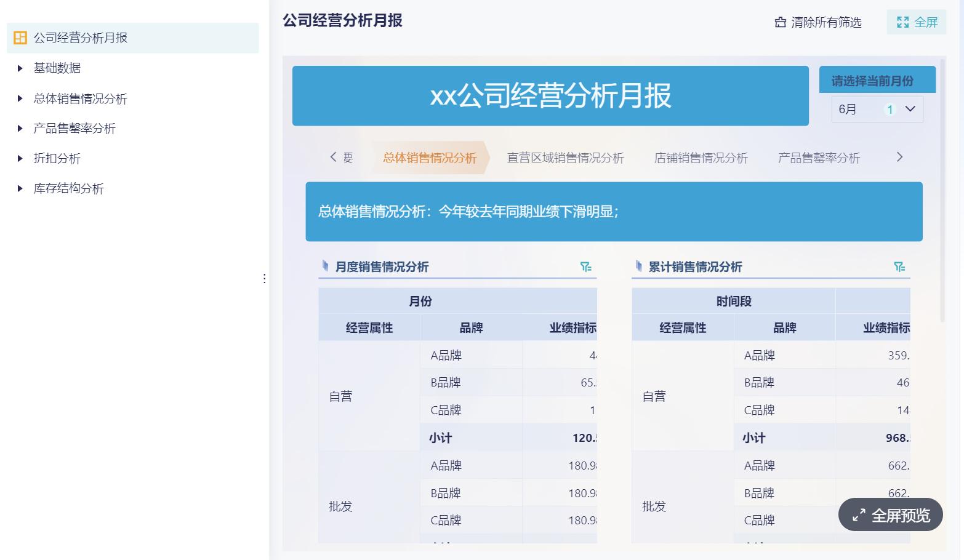Expand the 产品售罄率分析 sidebar node
This screenshot has height=560, width=964.
[20, 129]
